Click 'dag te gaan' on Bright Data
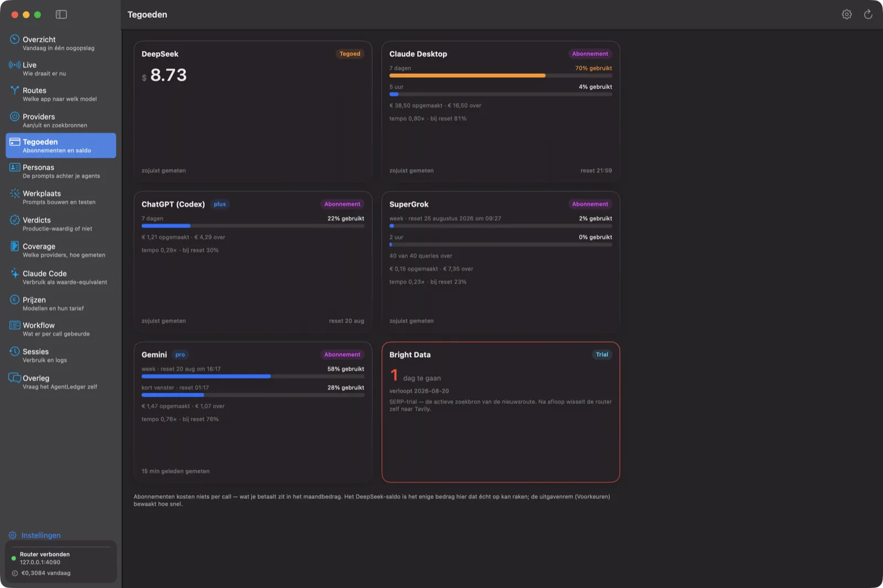The height and width of the screenshot is (588, 883). point(422,378)
